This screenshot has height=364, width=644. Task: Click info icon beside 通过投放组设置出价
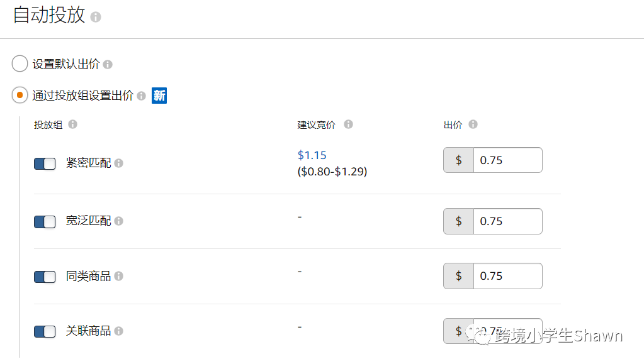(141, 96)
